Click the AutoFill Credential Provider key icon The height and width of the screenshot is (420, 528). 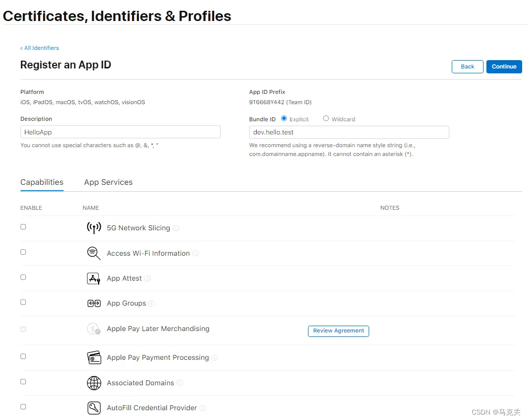pyautogui.click(x=94, y=408)
